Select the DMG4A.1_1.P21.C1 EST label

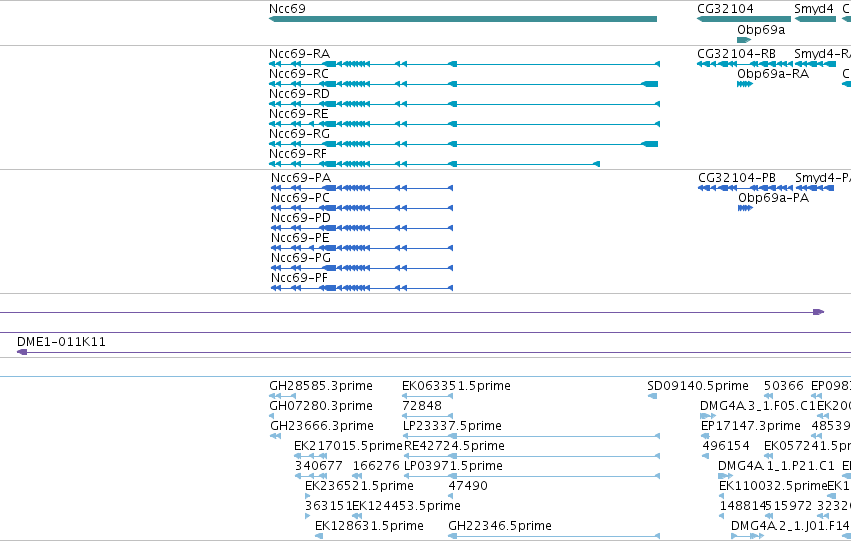pos(776,466)
